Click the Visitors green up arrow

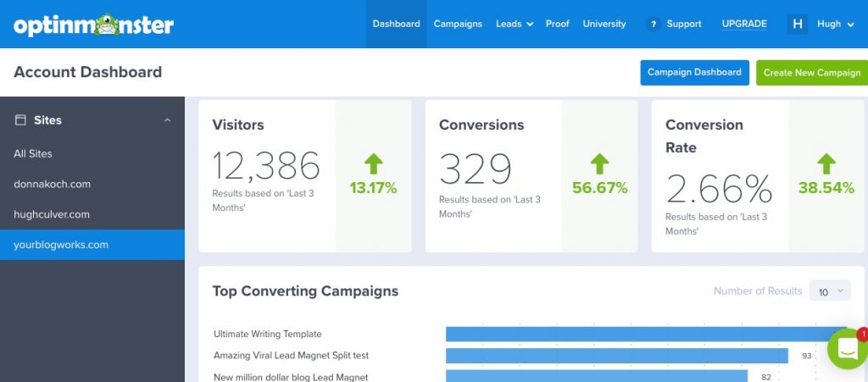(373, 164)
